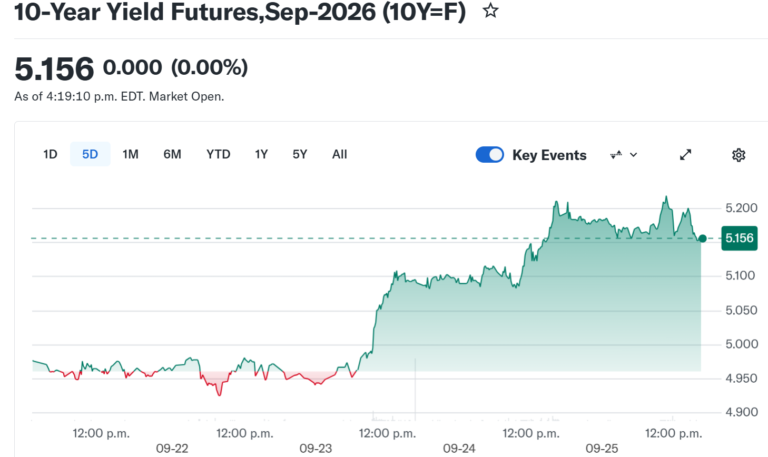Display All historical data range
This screenshot has width=768, height=457.
click(339, 154)
